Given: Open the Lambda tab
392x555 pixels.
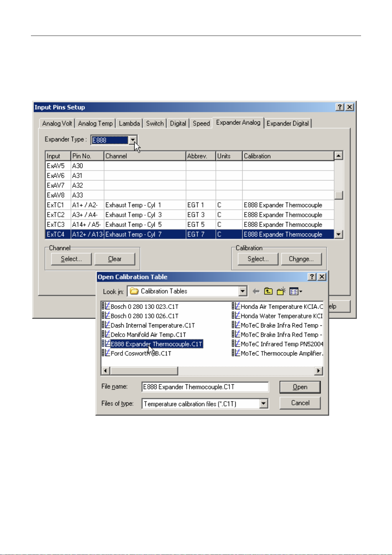Looking at the screenshot, I should point(129,124).
